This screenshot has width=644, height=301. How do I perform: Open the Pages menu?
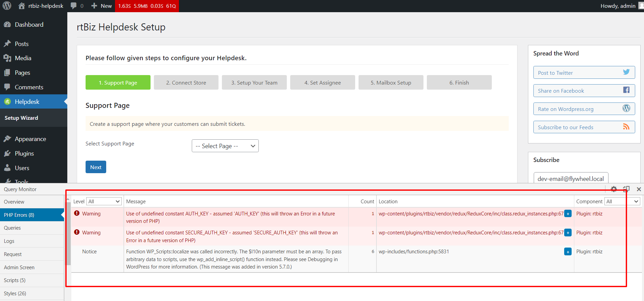pos(33,73)
